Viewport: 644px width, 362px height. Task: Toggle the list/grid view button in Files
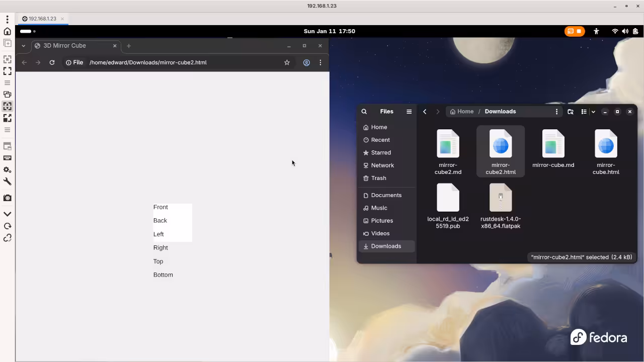[584, 112]
